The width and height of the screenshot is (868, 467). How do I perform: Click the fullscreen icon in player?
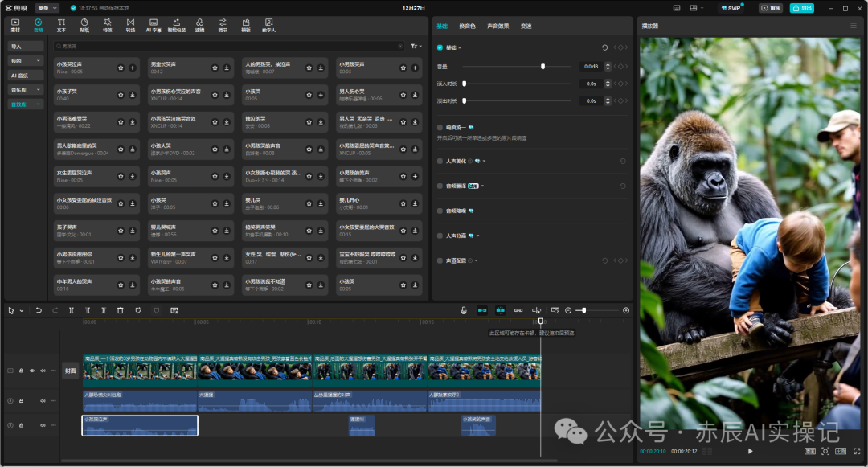(857, 451)
